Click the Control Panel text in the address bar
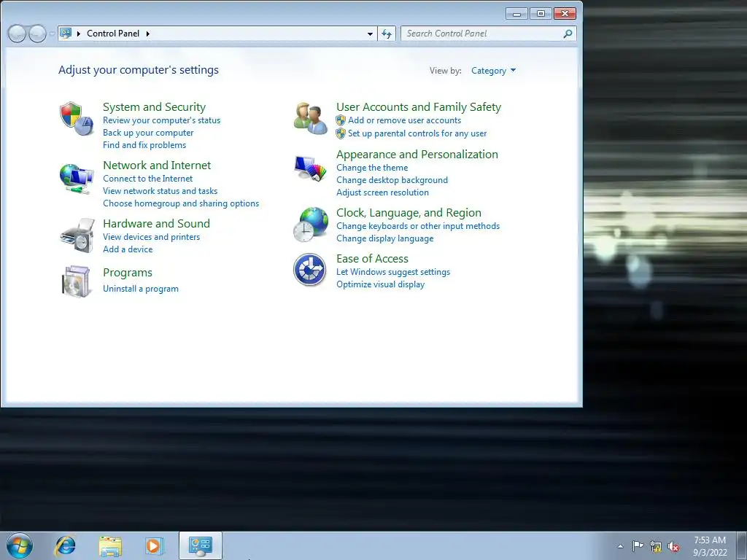This screenshot has width=747, height=560. tap(113, 34)
